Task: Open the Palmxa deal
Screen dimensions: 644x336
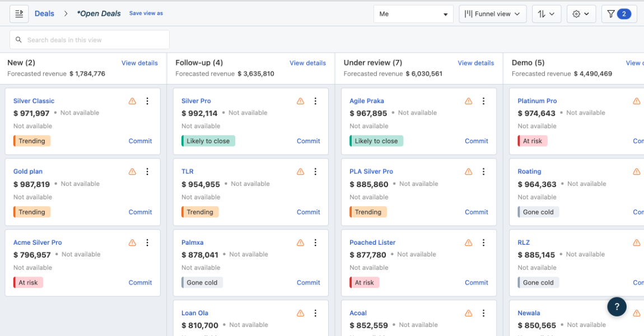Action: (192, 242)
